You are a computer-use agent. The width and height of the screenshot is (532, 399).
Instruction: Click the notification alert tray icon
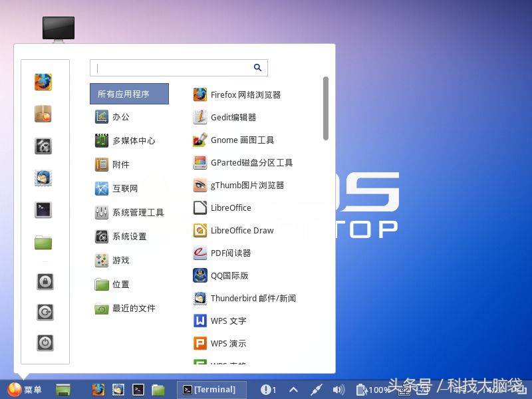point(268,390)
